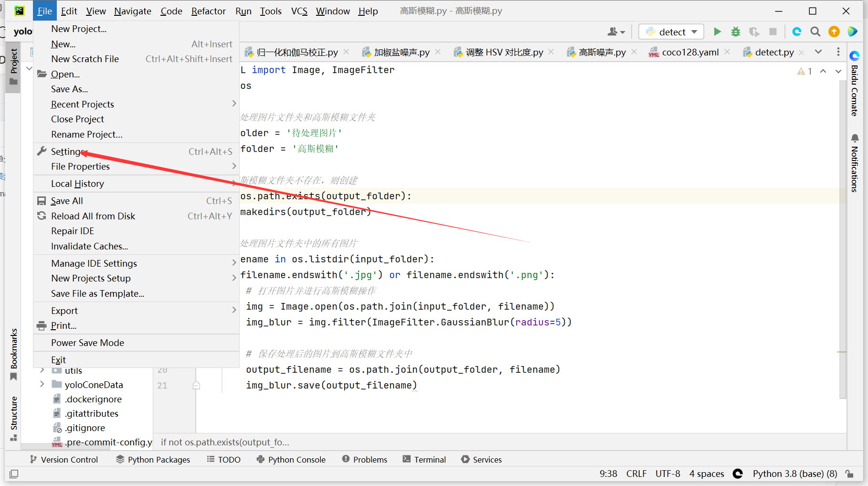The width and height of the screenshot is (868, 486).
Task: Select New Project... in File menu
Action: point(136,29)
